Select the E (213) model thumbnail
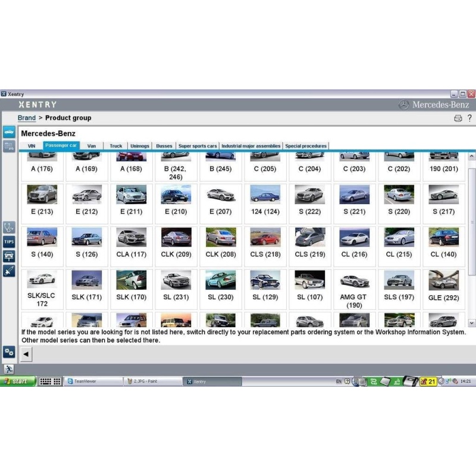The width and height of the screenshot is (476, 476). pos(42,195)
